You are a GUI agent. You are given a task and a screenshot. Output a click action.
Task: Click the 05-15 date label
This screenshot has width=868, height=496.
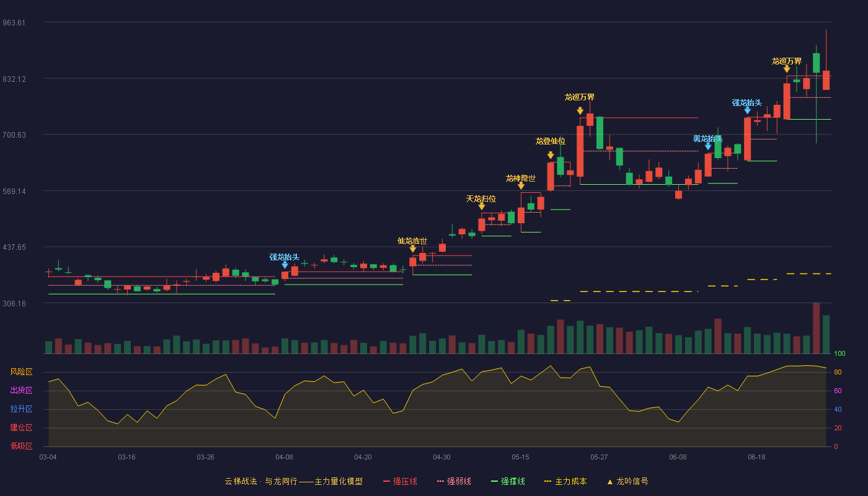520,457
